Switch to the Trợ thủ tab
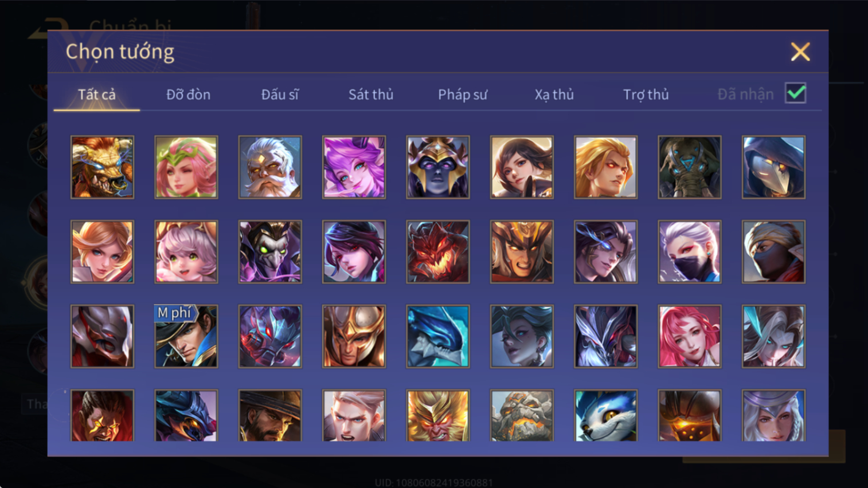Image resolution: width=868 pixels, height=488 pixels. (x=646, y=95)
